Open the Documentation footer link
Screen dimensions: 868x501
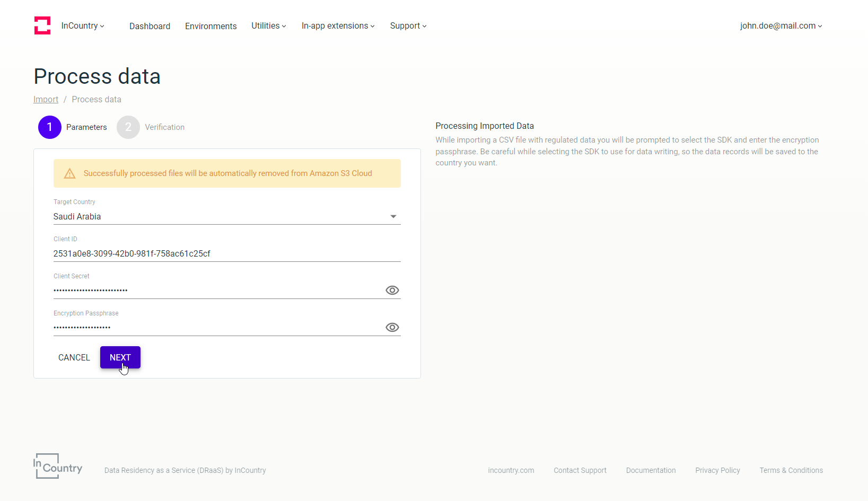(x=651, y=470)
